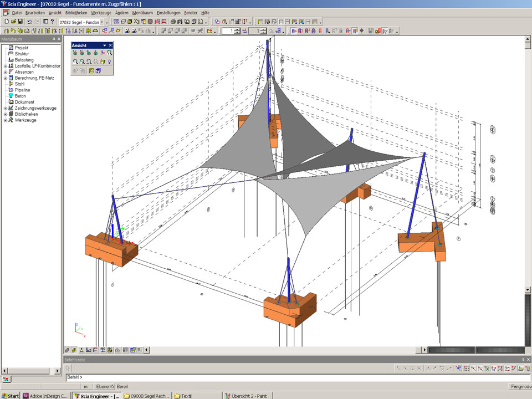Click the Open file folder icon
The height and width of the screenshot is (399, 532).
click(x=13, y=22)
